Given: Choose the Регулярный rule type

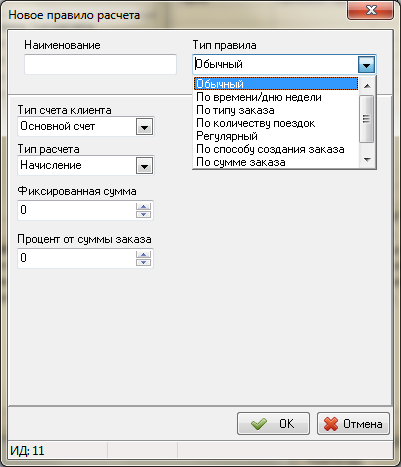Looking at the screenshot, I should pos(276,136).
